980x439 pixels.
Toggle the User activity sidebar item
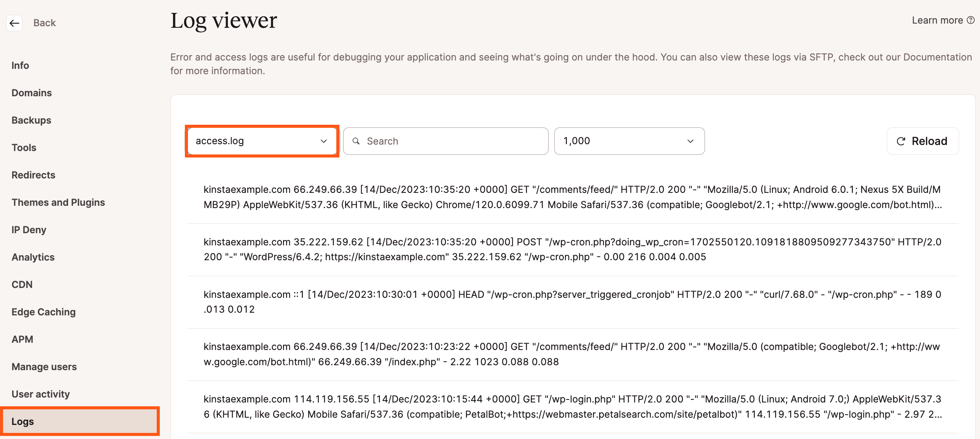click(41, 393)
